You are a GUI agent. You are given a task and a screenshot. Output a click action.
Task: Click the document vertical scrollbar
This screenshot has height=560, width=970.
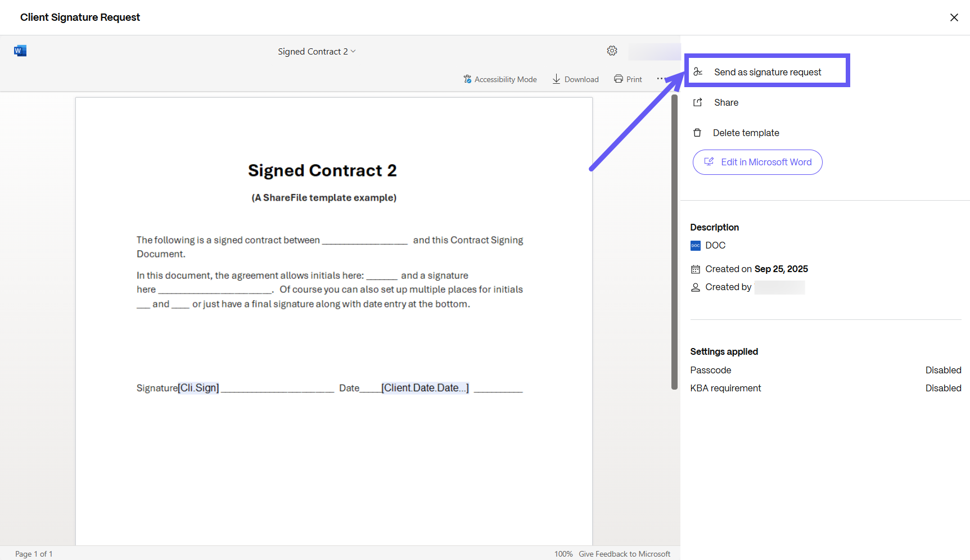(674, 242)
